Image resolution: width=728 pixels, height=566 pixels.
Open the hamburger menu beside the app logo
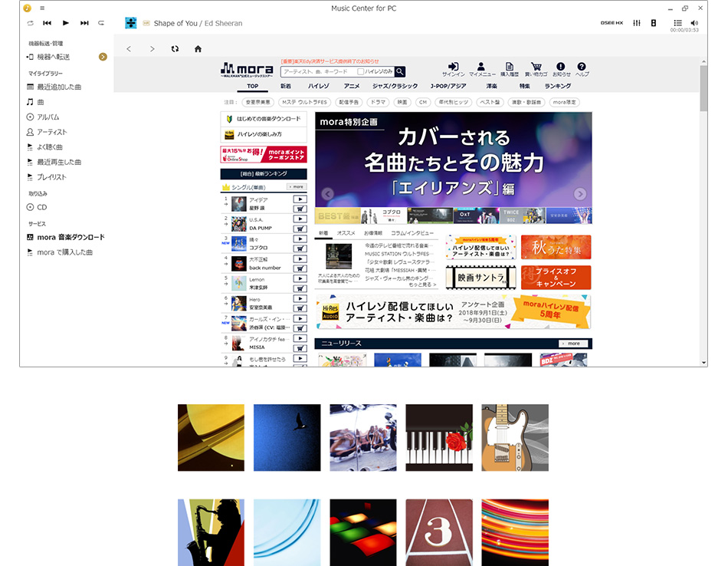pyautogui.click(x=42, y=8)
